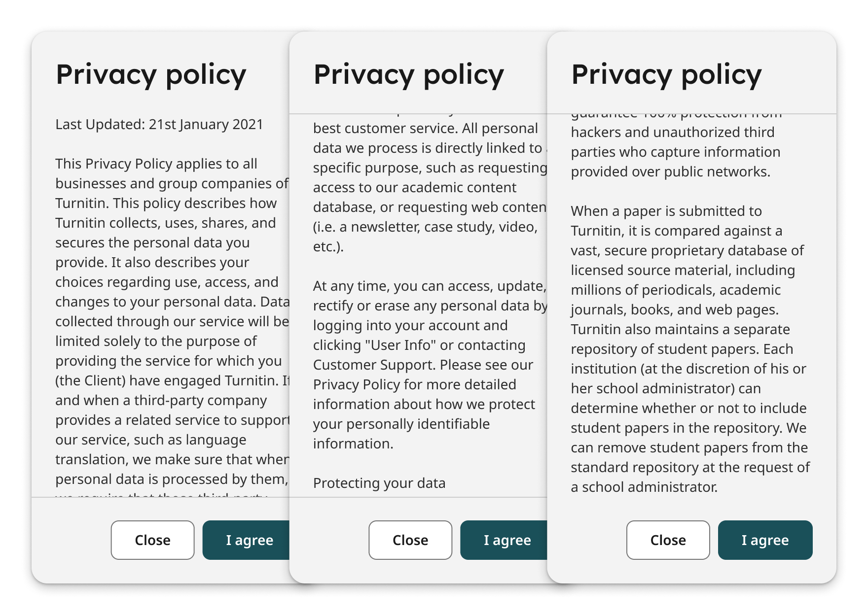This screenshot has width=868, height=615.
Task: Click the left dialog's Privacy policy heading
Action: pyautogui.click(x=151, y=75)
